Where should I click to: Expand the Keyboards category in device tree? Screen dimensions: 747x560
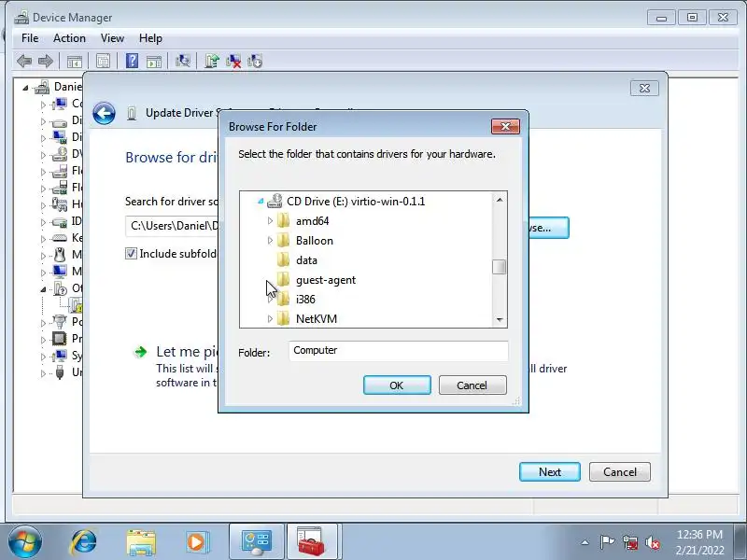(x=43, y=239)
